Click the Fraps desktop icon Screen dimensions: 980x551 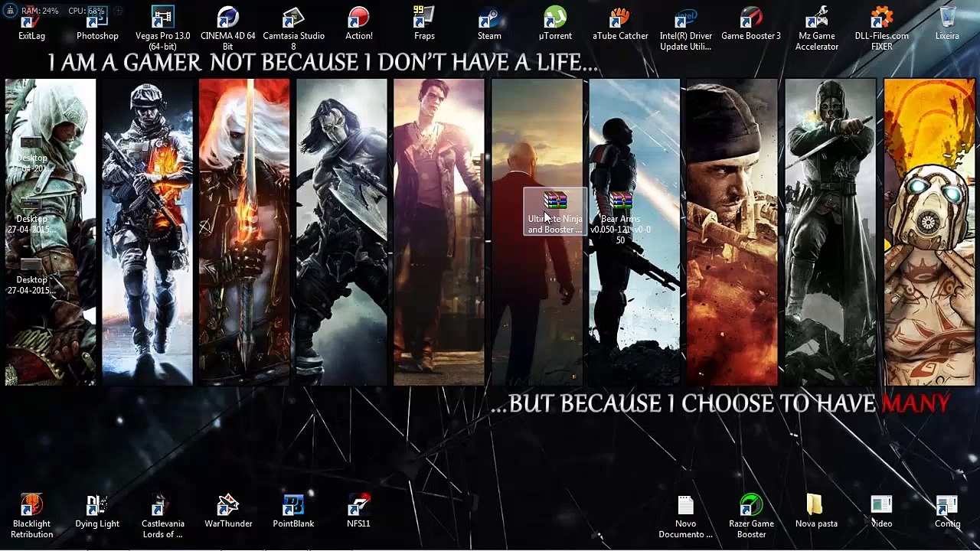coord(424,24)
